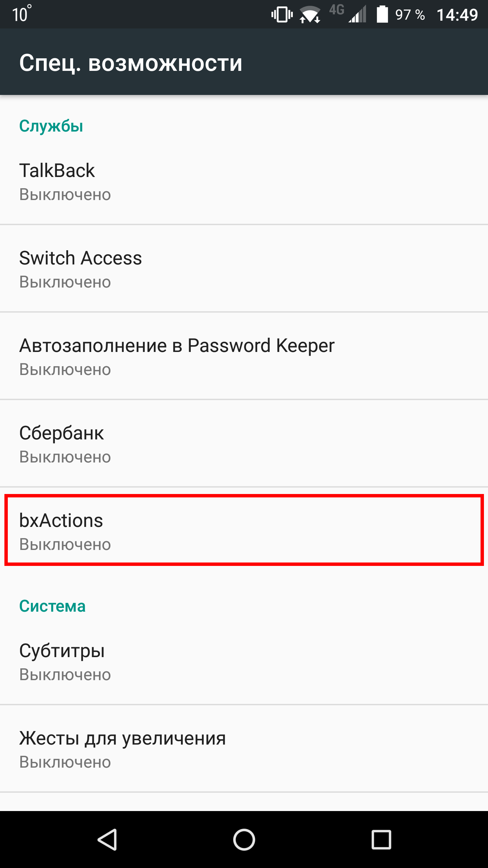488x868 pixels.
Task: Tap the Службы section header
Action: [x=51, y=126]
